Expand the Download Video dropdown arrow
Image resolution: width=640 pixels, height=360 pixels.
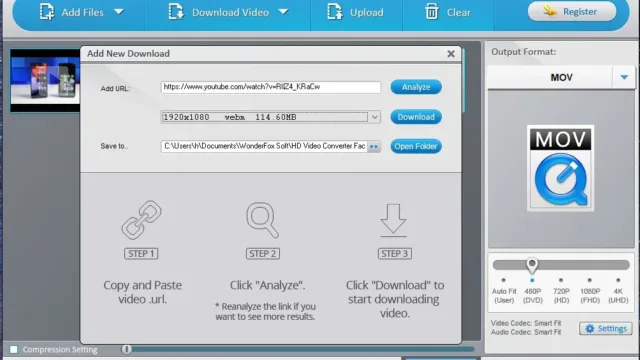point(283,12)
